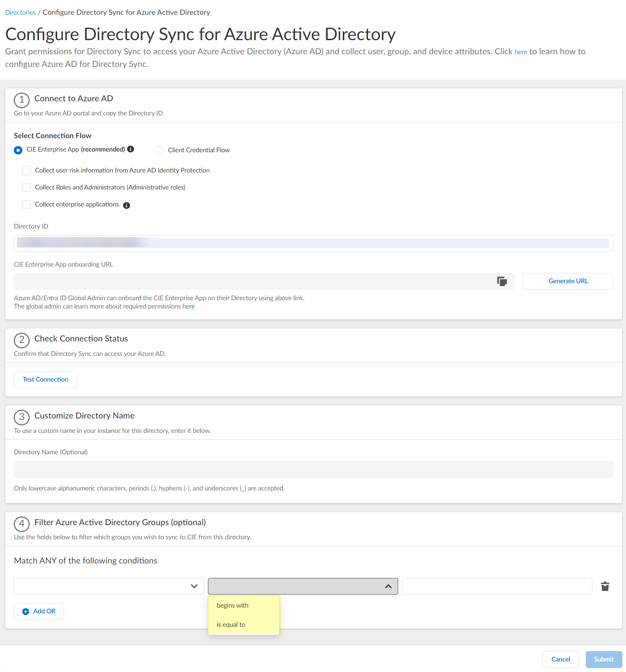Open the 'here' link in the page description
The height and width of the screenshot is (672, 626).
[x=521, y=52]
